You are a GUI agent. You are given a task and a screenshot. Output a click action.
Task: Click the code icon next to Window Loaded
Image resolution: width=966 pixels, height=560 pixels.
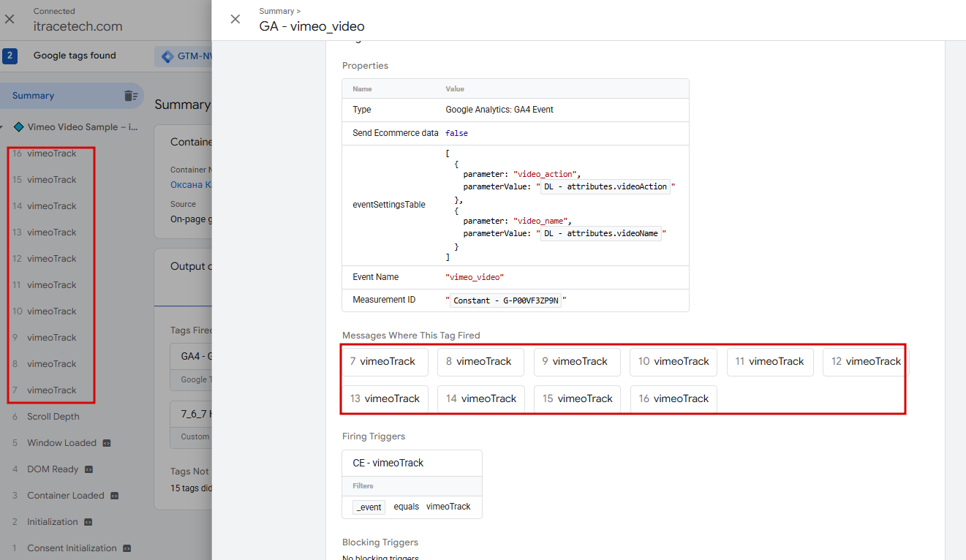(x=107, y=443)
